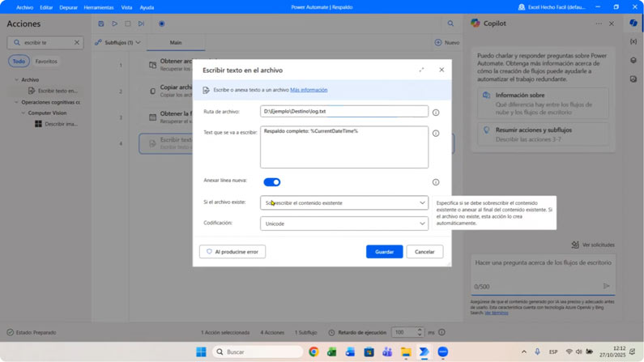Click the Cancelar button
644x362 pixels.
coord(424,252)
